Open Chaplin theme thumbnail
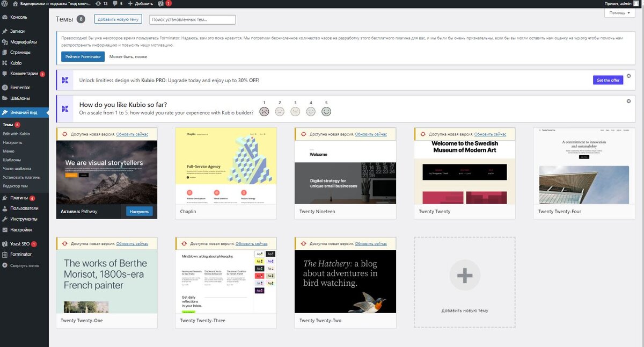This screenshot has width=644, height=347. point(226,166)
